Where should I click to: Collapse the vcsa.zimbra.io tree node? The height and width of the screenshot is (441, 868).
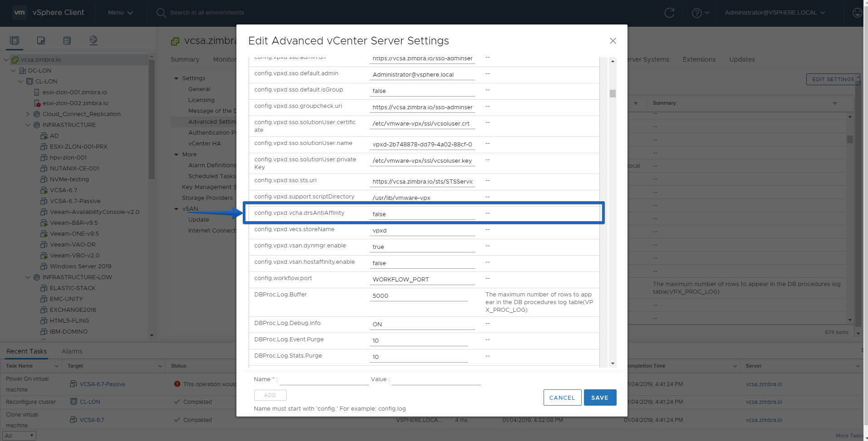(6, 60)
